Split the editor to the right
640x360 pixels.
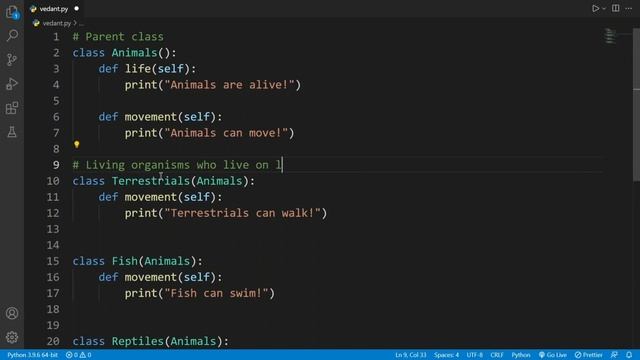(x=616, y=9)
